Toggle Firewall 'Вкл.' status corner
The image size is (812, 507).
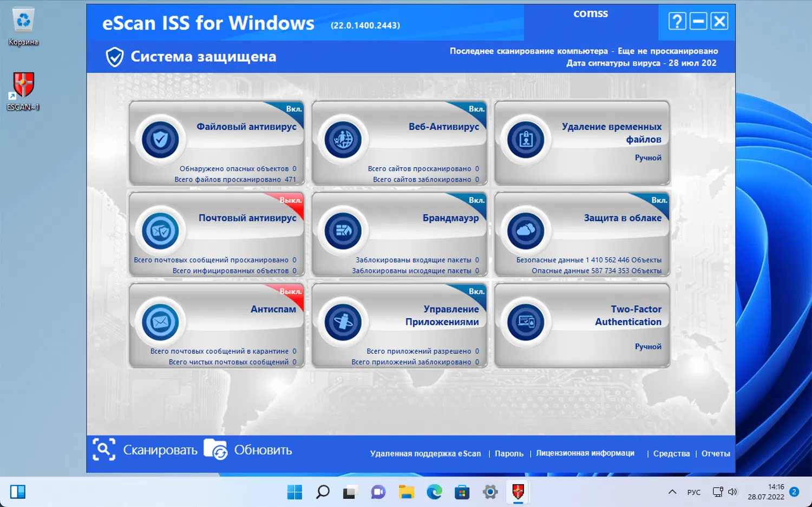476,200
